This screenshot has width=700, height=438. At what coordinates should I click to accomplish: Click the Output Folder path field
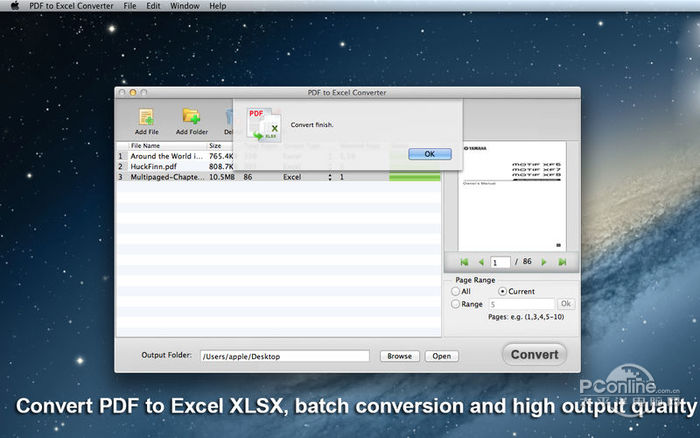pos(285,356)
